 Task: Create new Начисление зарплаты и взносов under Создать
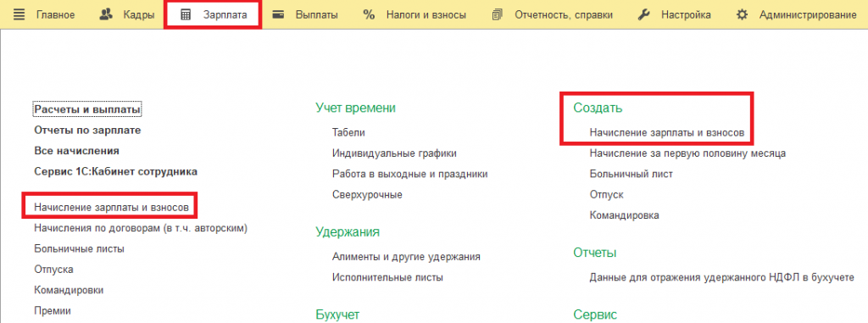[x=667, y=133]
